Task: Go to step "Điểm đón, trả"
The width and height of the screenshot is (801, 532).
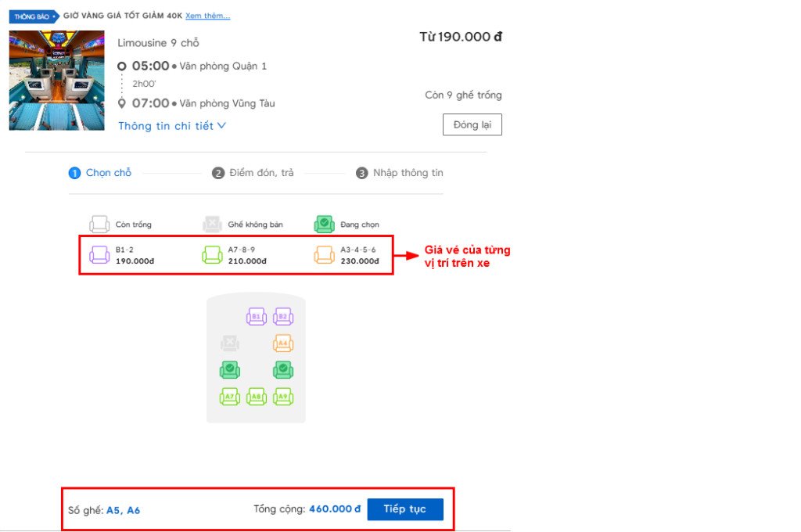Action: click(253, 173)
